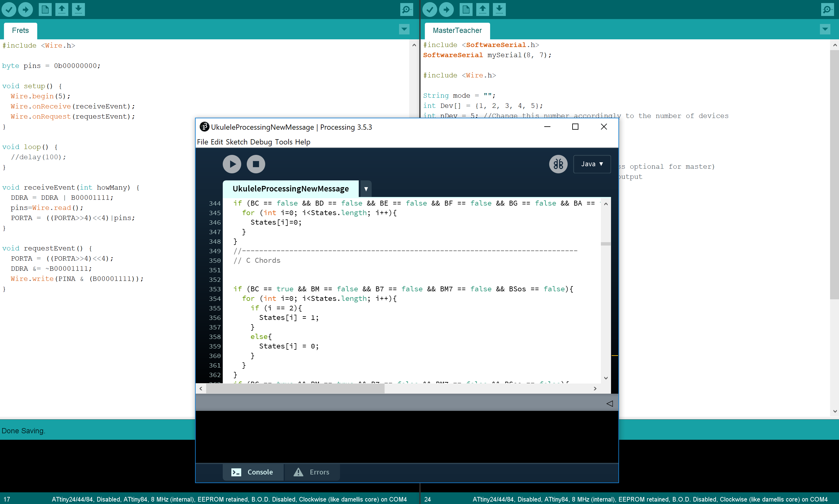Open Serial Monitor in MasterTeacher window
This screenshot has height=504, width=839.
pos(827,10)
